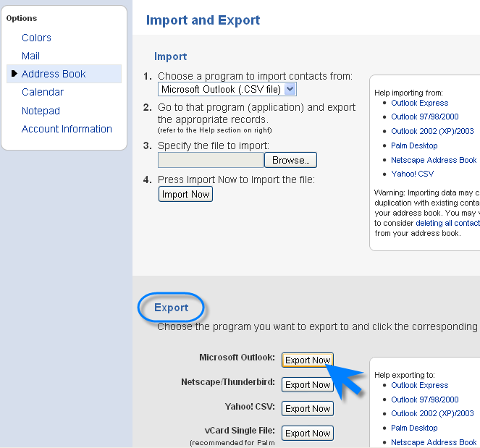Image resolution: width=480 pixels, height=448 pixels.
Task: Open Netscape Address Book import help link
Action: (x=434, y=160)
